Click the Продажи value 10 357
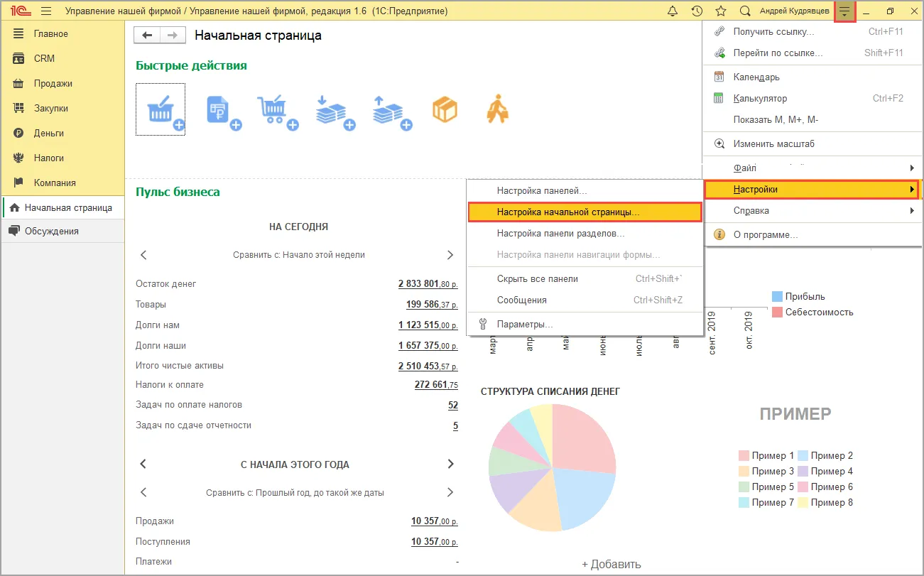The image size is (924, 576). click(x=434, y=521)
